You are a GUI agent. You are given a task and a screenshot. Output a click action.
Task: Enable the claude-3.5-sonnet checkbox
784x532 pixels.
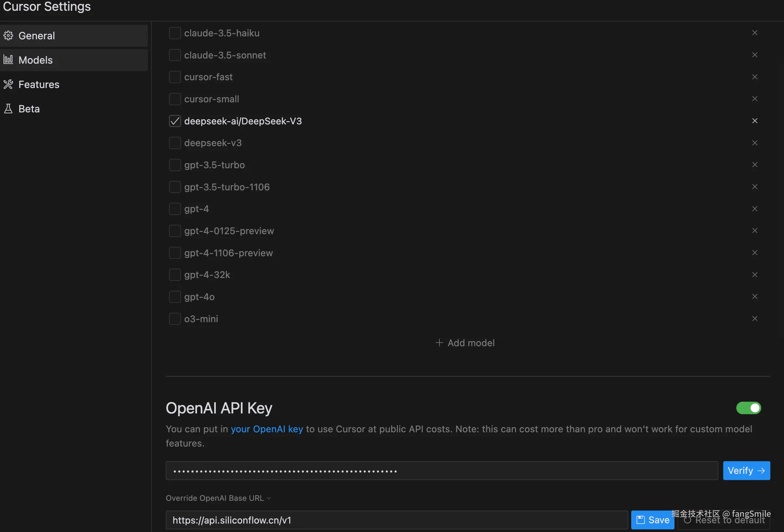(175, 55)
